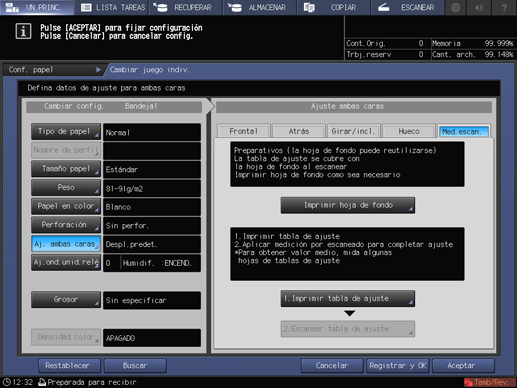This screenshot has width=517, height=388.
Task: Click the information icon beside the message
Action: [23, 32]
